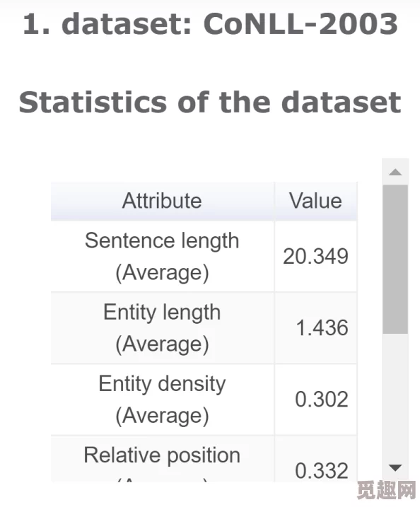Image resolution: width=420 pixels, height=507 pixels.
Task: Click the scrollbar down arrow
Action: (x=395, y=467)
